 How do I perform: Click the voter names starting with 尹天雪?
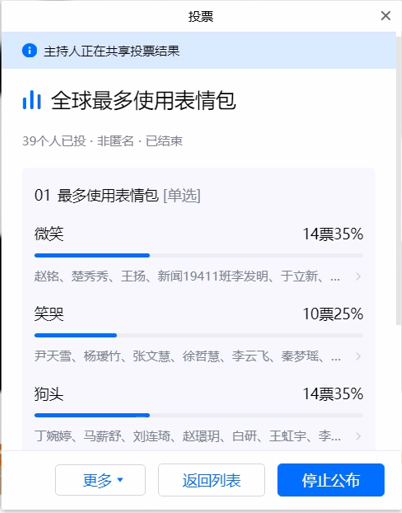click(x=187, y=356)
